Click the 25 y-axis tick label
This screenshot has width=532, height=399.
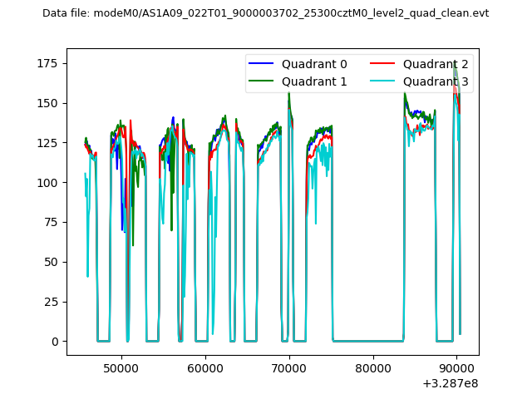tap(53, 302)
